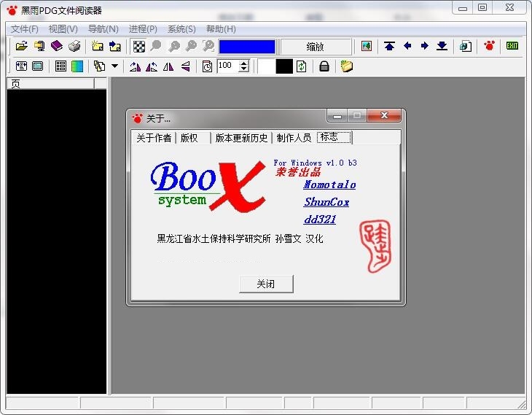Click the 关闭 button in About dialog
The width and height of the screenshot is (532, 415).
(x=266, y=284)
